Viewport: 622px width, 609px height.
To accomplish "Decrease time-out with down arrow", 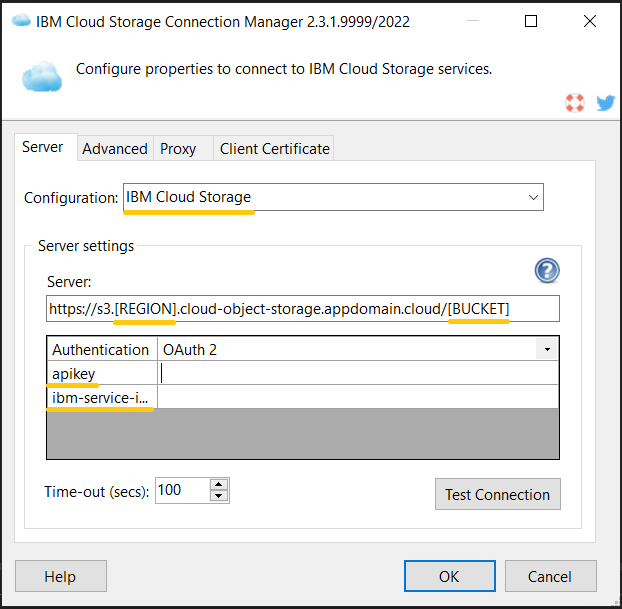I will coord(219,496).
